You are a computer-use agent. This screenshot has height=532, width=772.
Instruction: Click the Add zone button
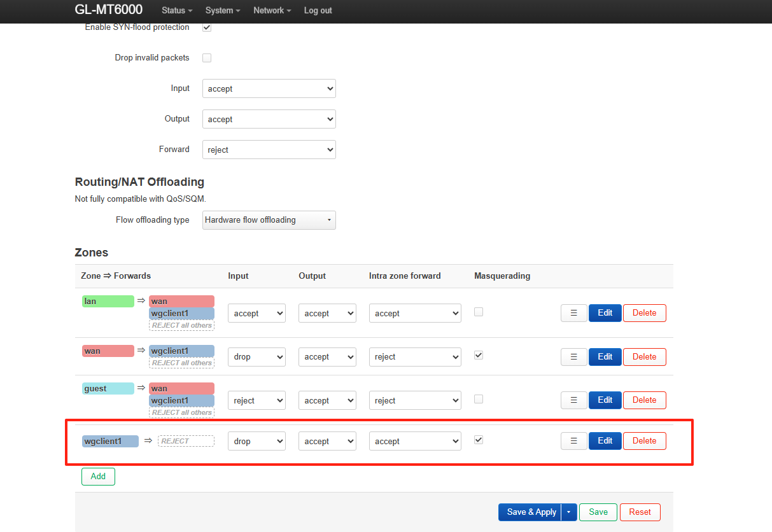pyautogui.click(x=98, y=477)
